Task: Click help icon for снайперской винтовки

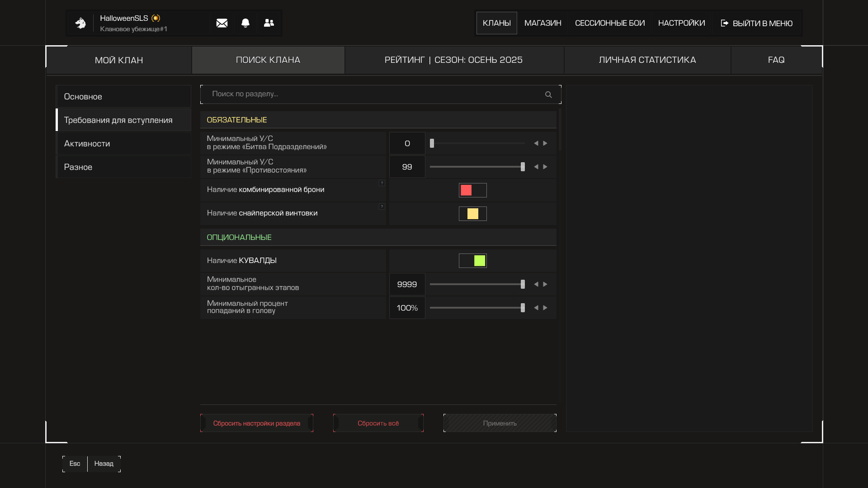Action: [x=382, y=206]
